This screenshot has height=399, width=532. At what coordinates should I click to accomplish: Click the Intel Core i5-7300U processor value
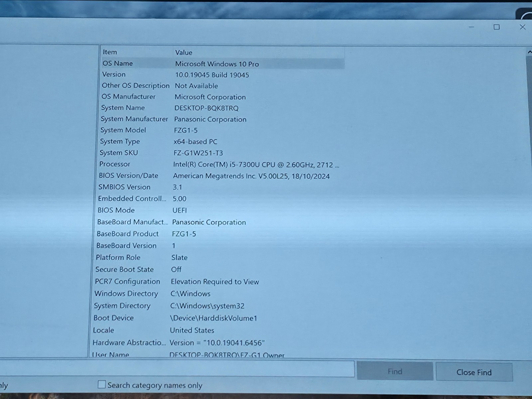pyautogui.click(x=256, y=165)
